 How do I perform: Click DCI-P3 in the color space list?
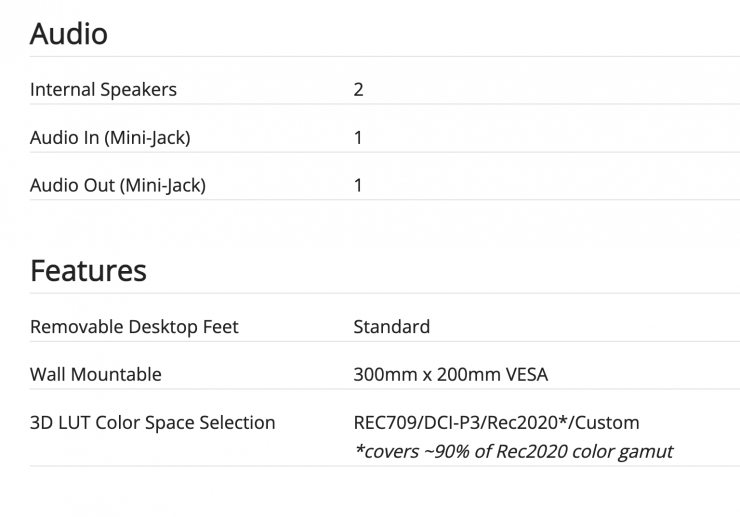[x=450, y=423]
